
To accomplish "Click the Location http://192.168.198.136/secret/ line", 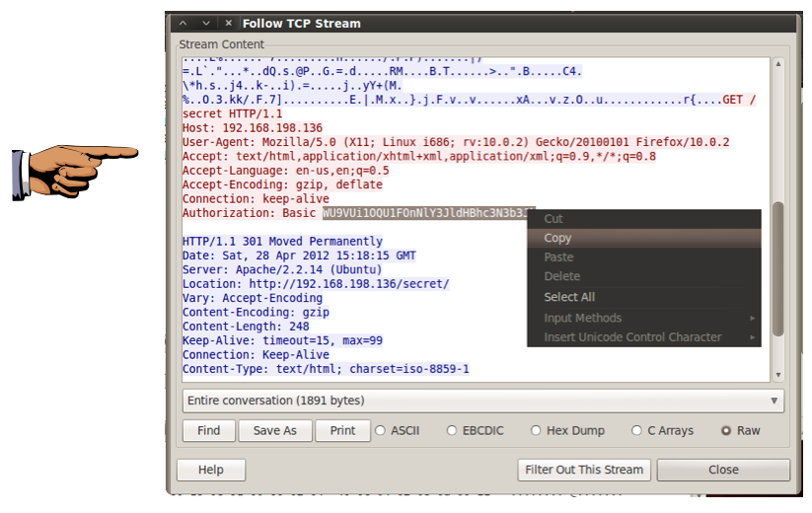I will click(x=316, y=284).
